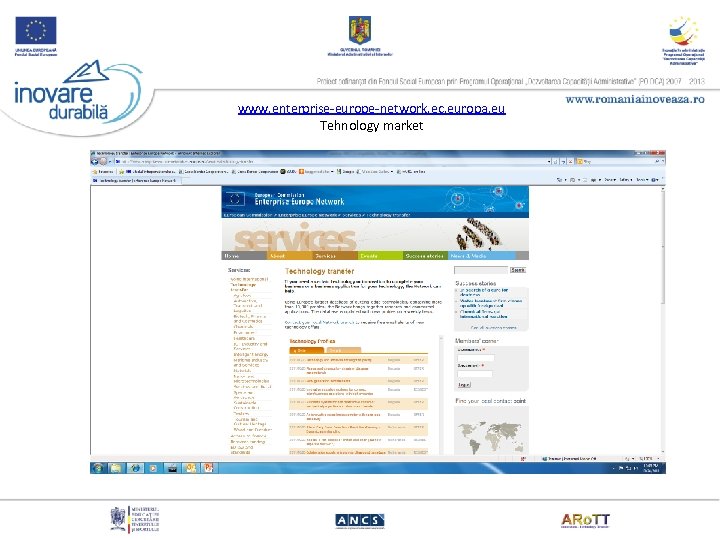Open the www.romaniainoveaza.ro link
Image resolution: width=720 pixels, height=540 pixels.
[x=635, y=99]
